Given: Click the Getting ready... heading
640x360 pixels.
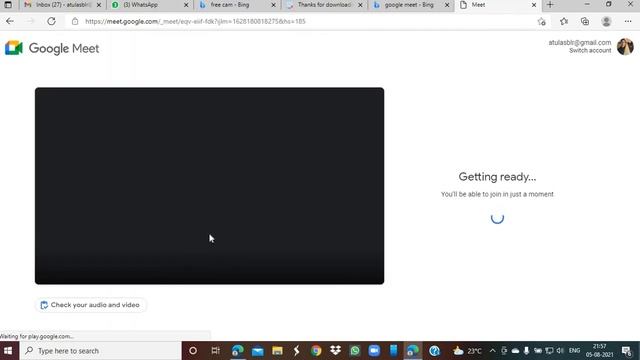Looking at the screenshot, I should coord(497,177).
